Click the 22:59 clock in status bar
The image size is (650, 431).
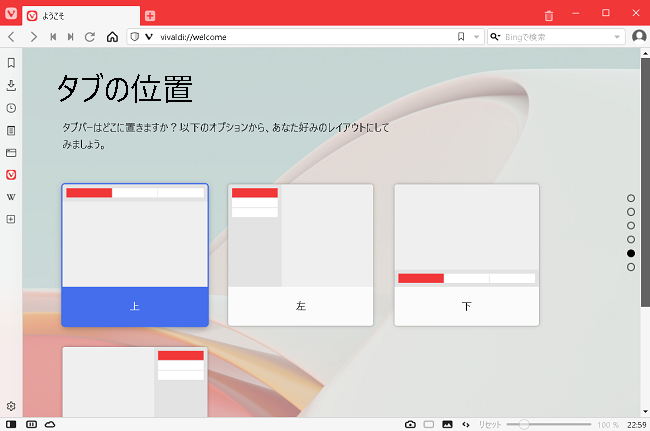636,425
